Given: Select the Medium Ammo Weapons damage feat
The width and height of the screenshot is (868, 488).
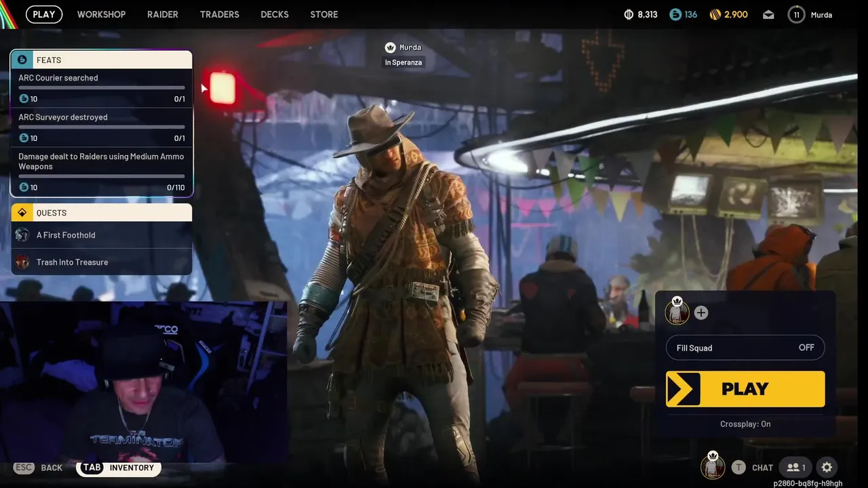Looking at the screenshot, I should click(x=102, y=171).
